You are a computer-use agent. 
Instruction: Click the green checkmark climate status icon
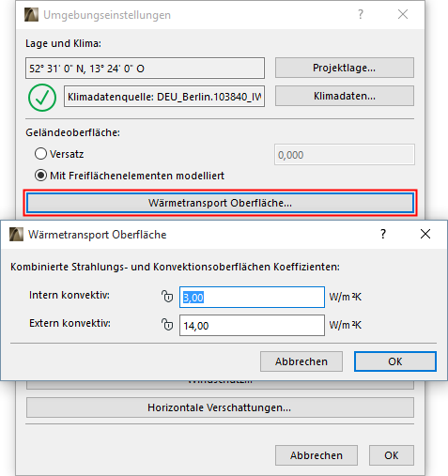click(x=42, y=98)
